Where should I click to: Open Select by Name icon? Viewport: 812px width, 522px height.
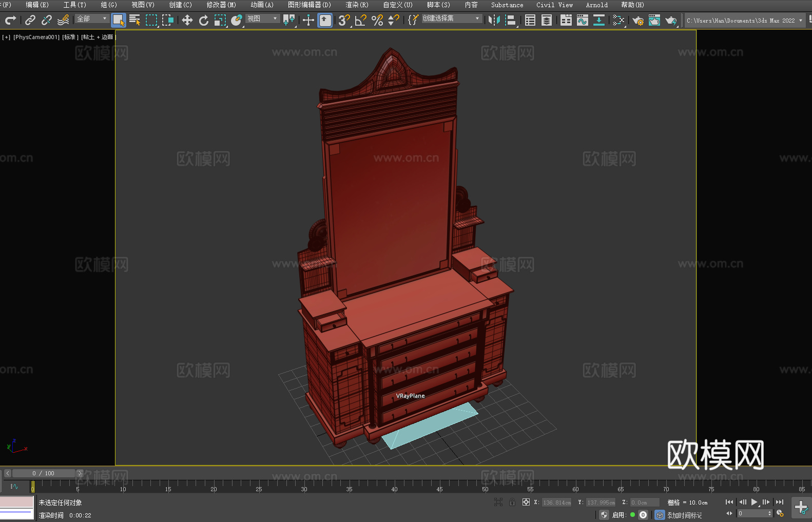tap(135, 20)
